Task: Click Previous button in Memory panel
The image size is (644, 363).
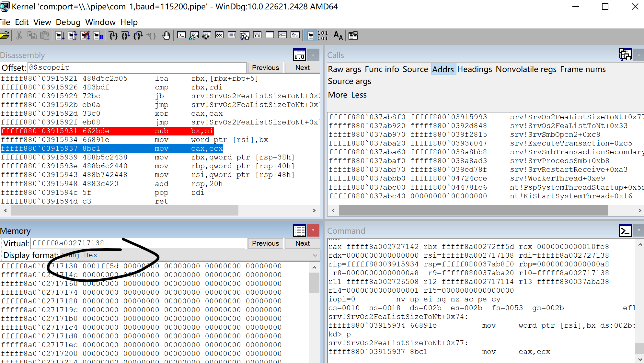Action: 265,243
